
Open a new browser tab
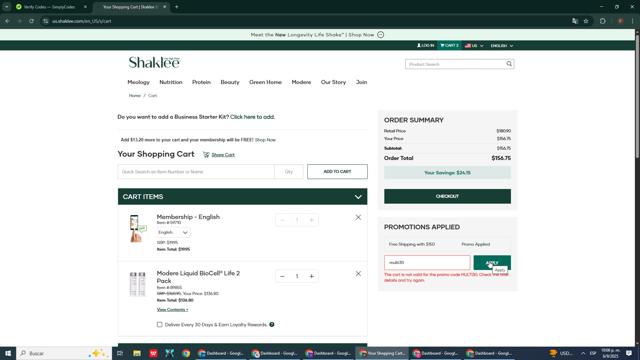[x=176, y=7]
